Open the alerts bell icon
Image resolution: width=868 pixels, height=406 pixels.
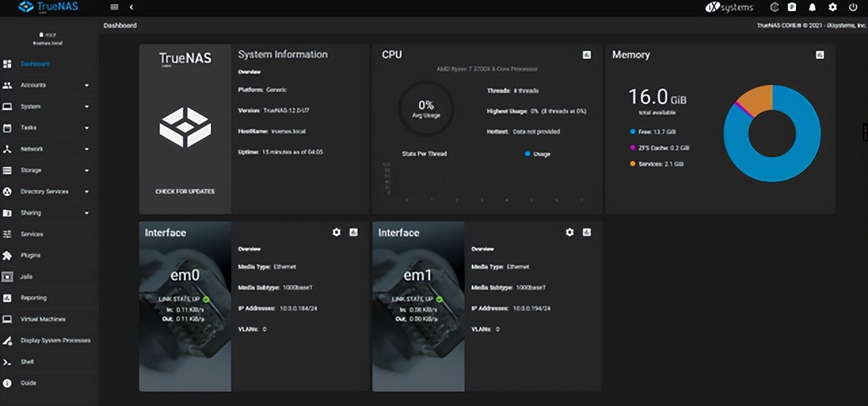[812, 7]
